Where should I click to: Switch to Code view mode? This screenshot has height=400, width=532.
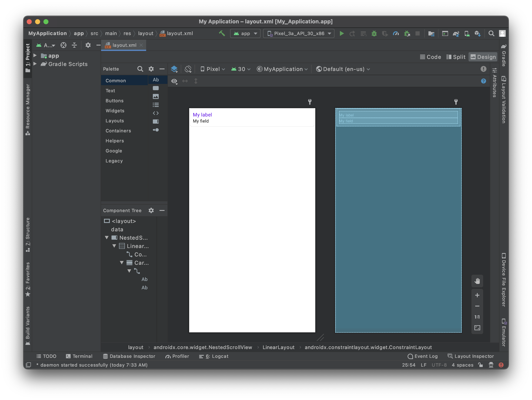point(431,57)
